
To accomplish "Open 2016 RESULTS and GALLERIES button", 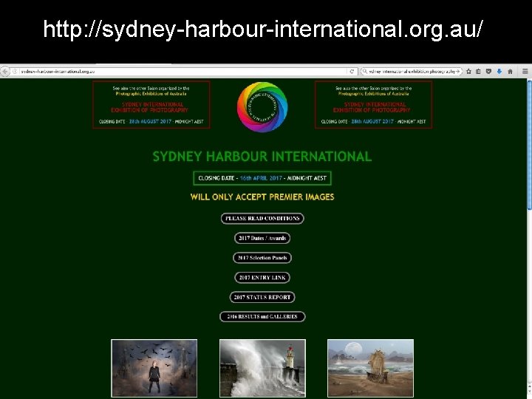I will pos(262,316).
